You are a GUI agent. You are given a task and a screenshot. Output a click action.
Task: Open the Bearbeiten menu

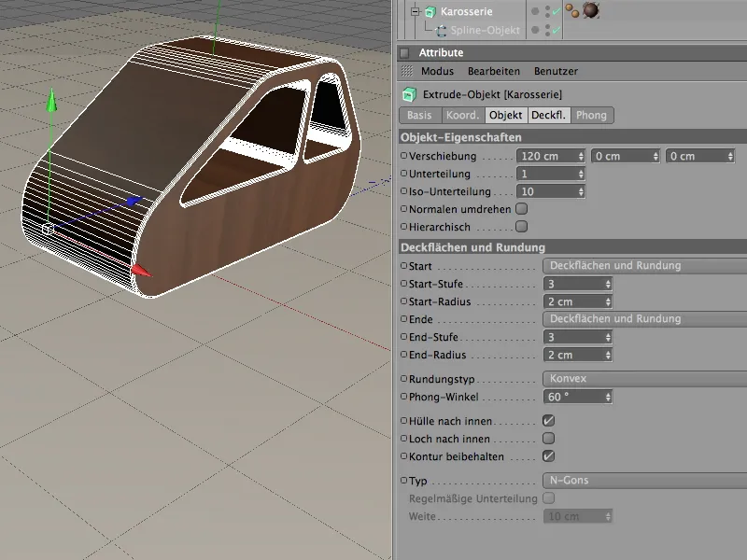494,71
